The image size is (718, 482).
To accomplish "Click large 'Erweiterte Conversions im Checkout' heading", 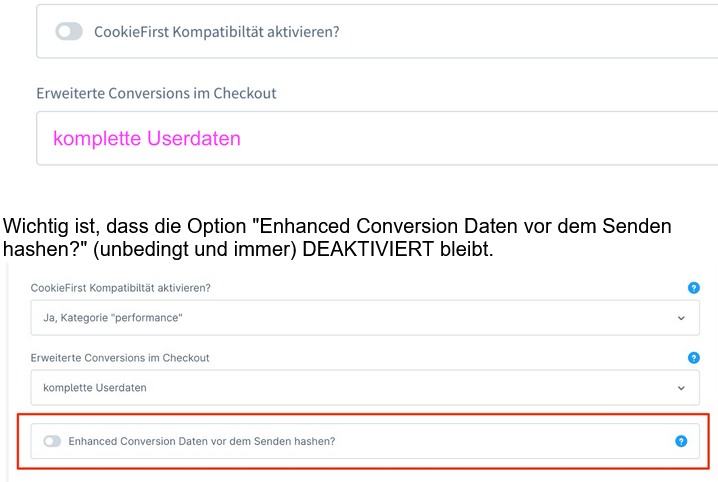I will (156, 93).
